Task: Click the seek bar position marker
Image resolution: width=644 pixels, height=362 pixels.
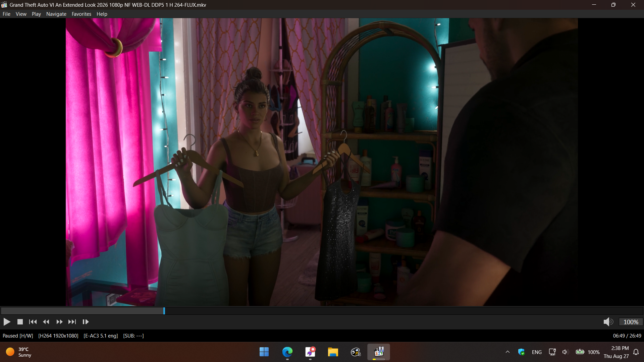Action: (x=164, y=311)
